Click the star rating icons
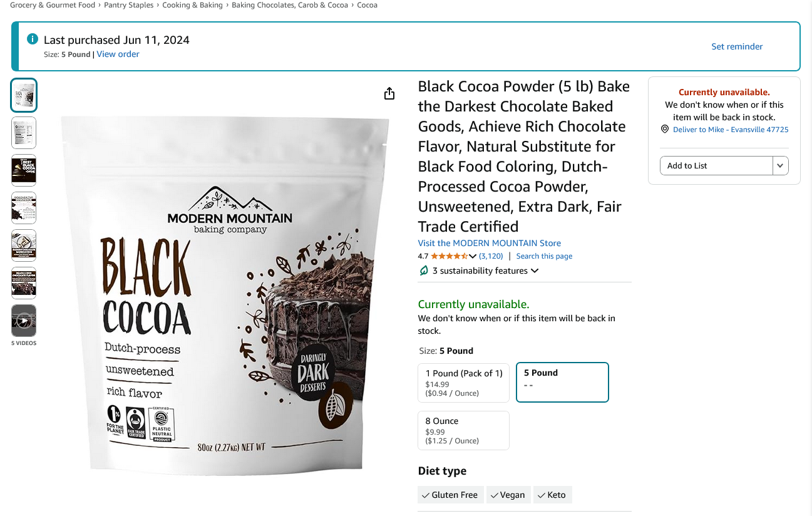This screenshot has height=516, width=812. (x=449, y=256)
